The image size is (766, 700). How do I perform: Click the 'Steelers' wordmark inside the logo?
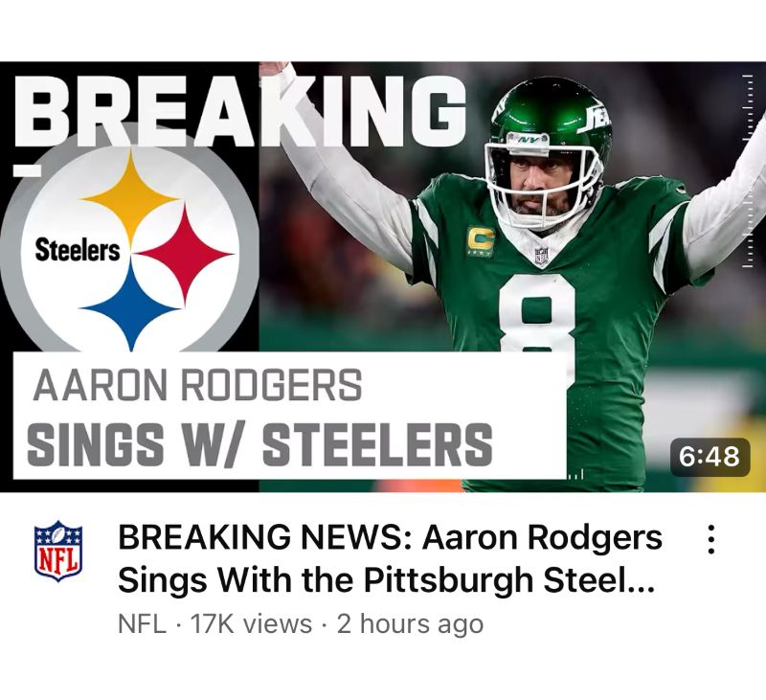78,250
